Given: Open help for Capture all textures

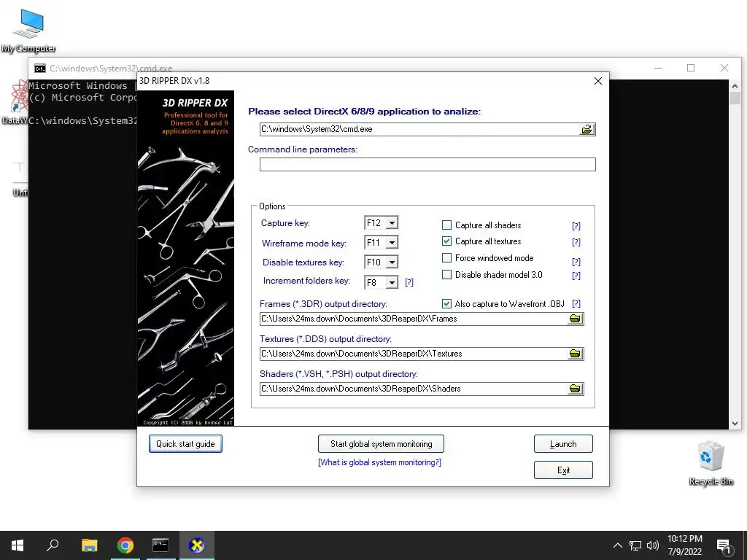Looking at the screenshot, I should 576,242.
